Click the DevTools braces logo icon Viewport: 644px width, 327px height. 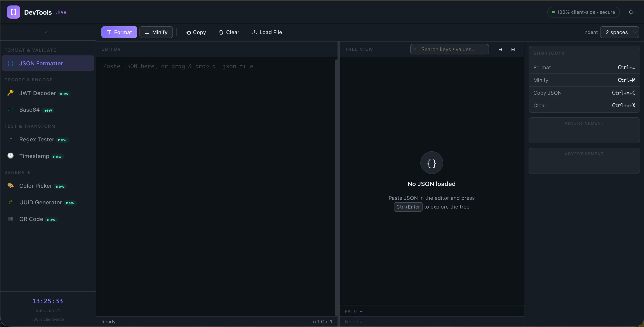click(x=14, y=12)
